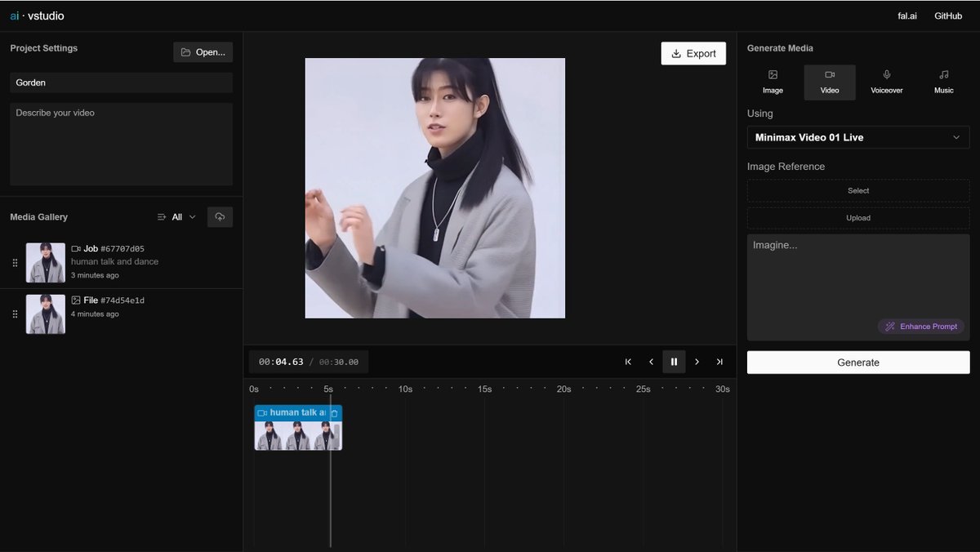This screenshot has height=552, width=980.
Task: Export the video project
Action: (x=693, y=54)
